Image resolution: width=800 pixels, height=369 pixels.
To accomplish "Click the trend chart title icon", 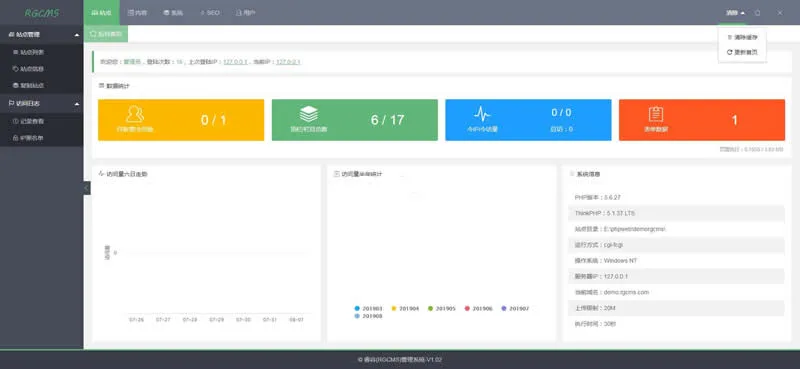I will pos(101,174).
